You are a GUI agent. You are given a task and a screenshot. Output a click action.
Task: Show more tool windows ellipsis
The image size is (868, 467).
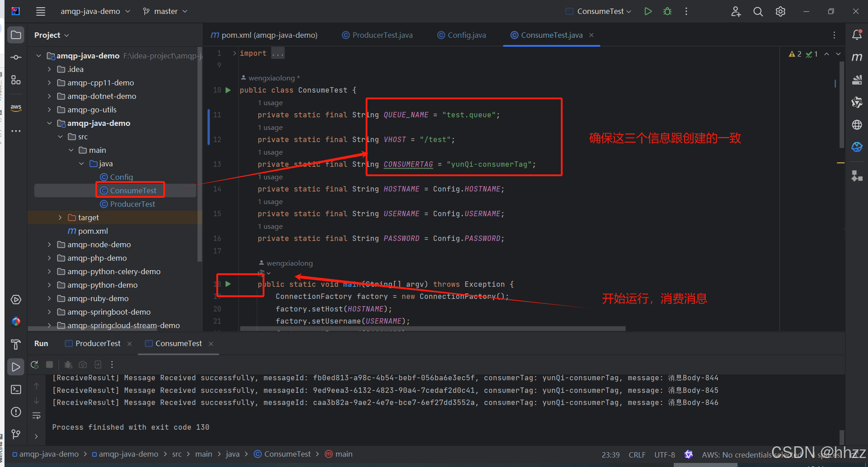click(16, 131)
